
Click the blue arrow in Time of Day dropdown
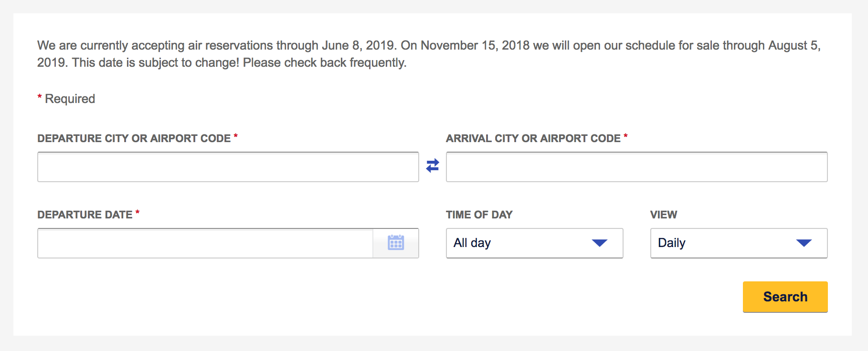(x=599, y=243)
